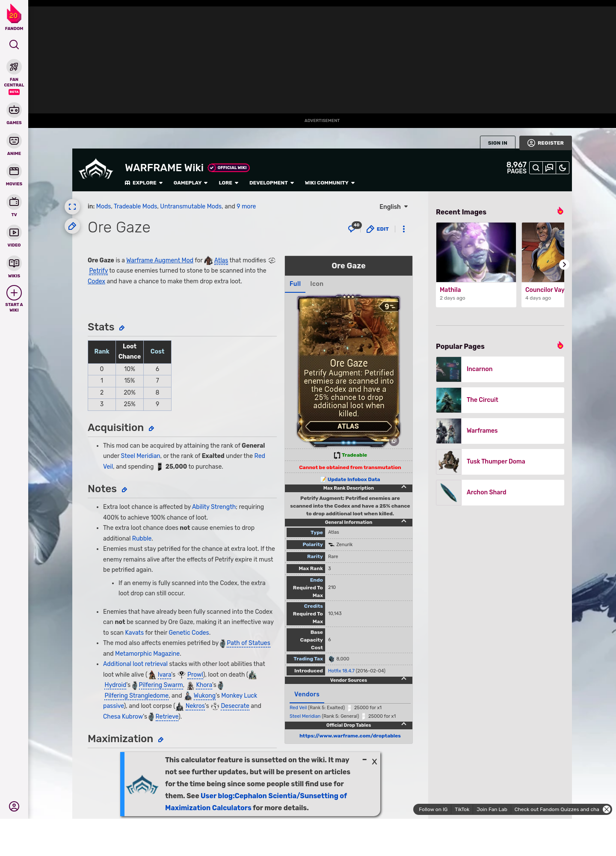
Task: Open the Mathila recent image thumbnail
Action: pyautogui.click(x=476, y=253)
